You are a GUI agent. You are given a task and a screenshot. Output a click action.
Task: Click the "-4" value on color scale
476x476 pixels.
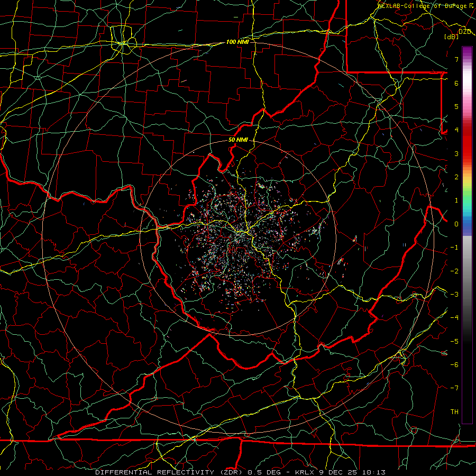tap(454, 318)
